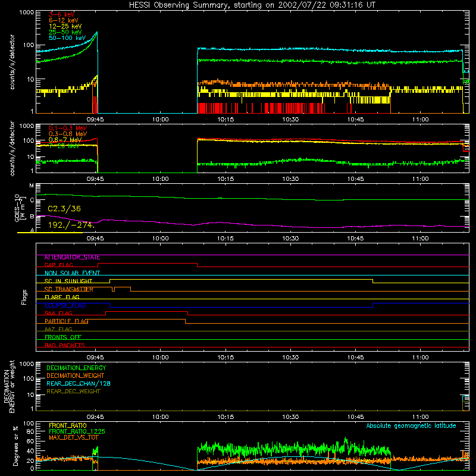Click the C2.3/36 flare class annotation
476x476 pixels.
(x=64, y=209)
